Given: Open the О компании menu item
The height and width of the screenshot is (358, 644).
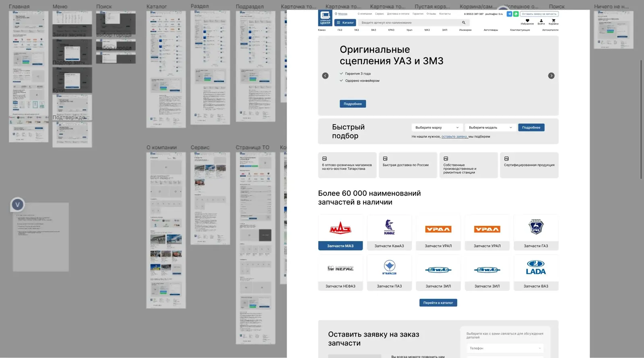Looking at the screenshot, I should coord(365,14).
